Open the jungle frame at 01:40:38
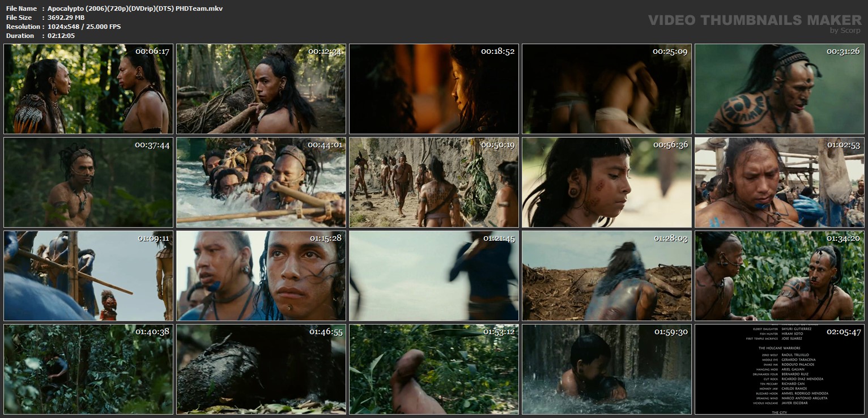Screen dimensions: 868x418 (88, 369)
